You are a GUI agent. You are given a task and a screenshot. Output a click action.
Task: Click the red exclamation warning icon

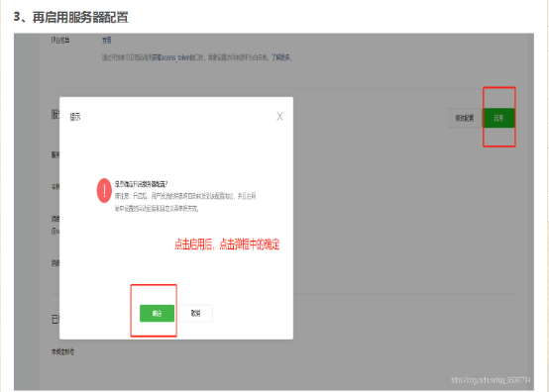104,191
